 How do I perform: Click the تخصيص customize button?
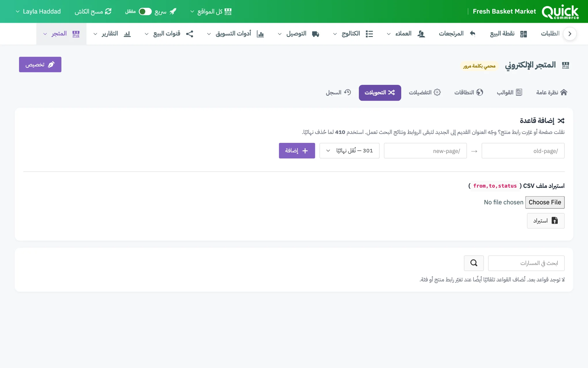point(40,64)
